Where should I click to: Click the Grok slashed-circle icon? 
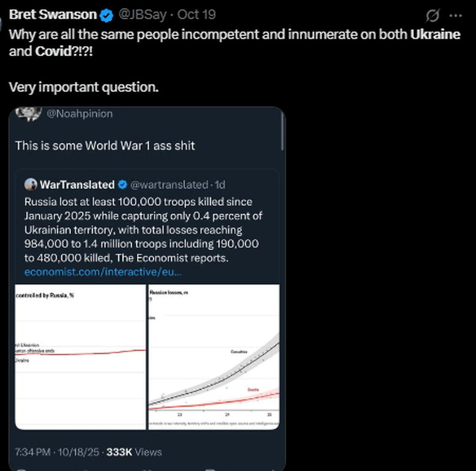click(432, 16)
